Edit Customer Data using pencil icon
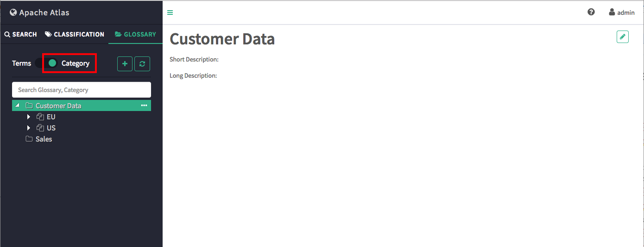The image size is (644, 247). (623, 37)
